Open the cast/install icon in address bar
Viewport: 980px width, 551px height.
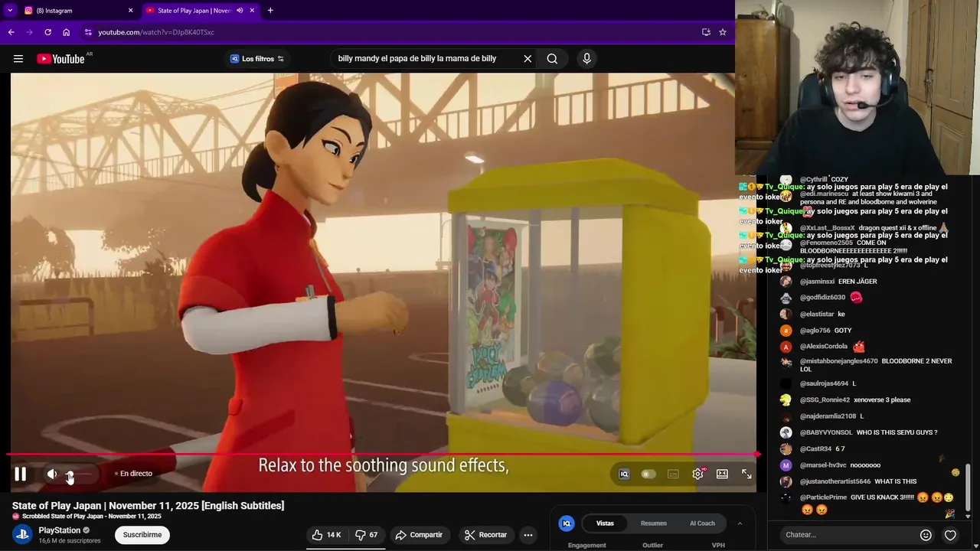706,32
